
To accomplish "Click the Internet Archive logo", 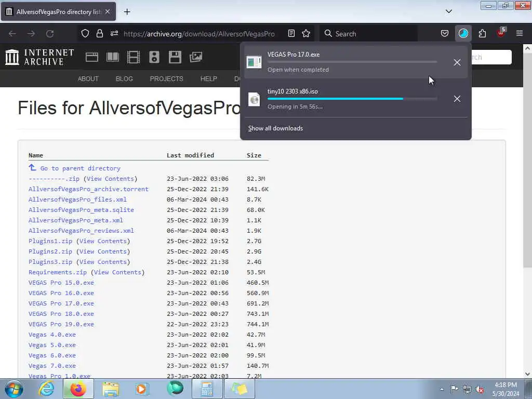I will pyautogui.click(x=39, y=57).
